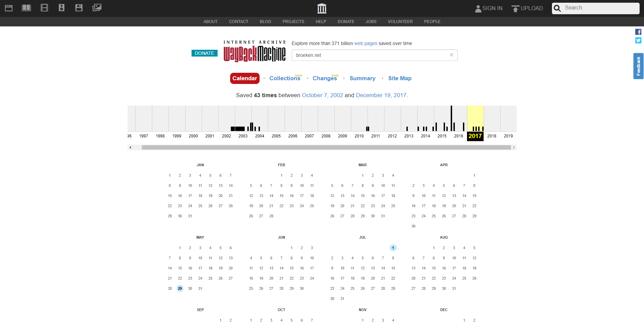Open the highlighted May 29 snapshot
644x328 pixels.
click(x=180, y=288)
